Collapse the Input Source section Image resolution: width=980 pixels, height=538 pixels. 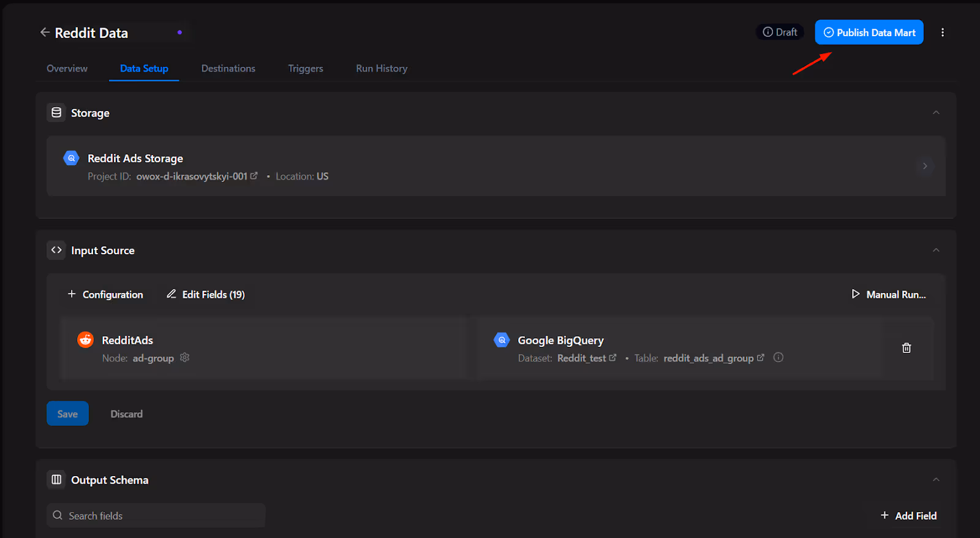[936, 250]
